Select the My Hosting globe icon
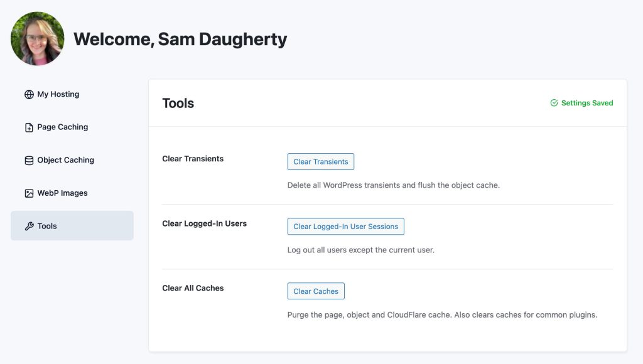The width and height of the screenshot is (643, 364). (x=29, y=94)
